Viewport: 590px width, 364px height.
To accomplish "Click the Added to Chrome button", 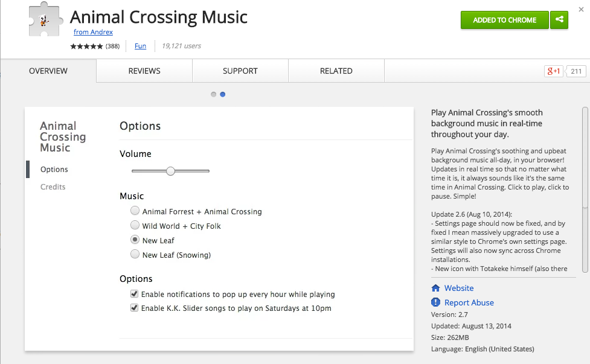I will tap(504, 20).
